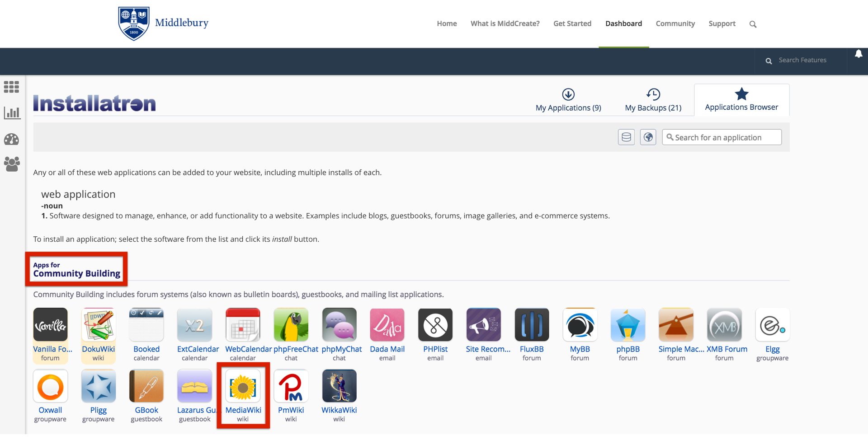This screenshot has height=440, width=868.
Task: Open the sidebar users group icon
Action: click(x=12, y=164)
